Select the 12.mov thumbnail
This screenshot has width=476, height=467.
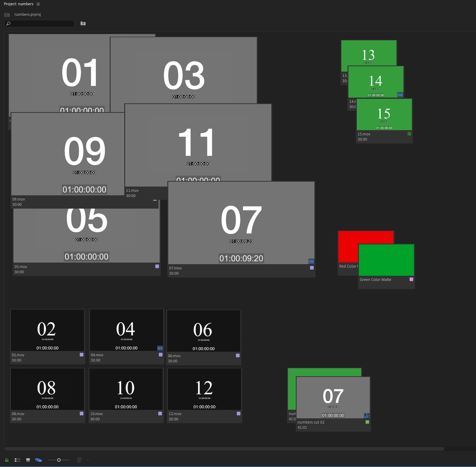tap(204, 389)
